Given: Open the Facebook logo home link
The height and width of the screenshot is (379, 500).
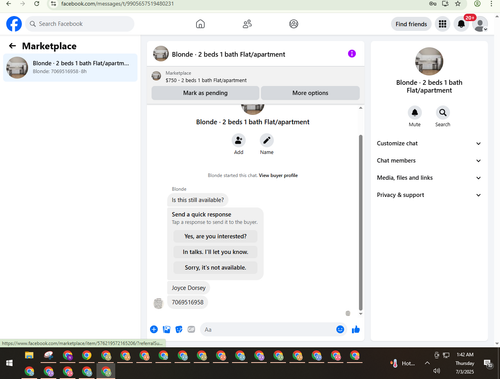Looking at the screenshot, I should click(x=14, y=24).
